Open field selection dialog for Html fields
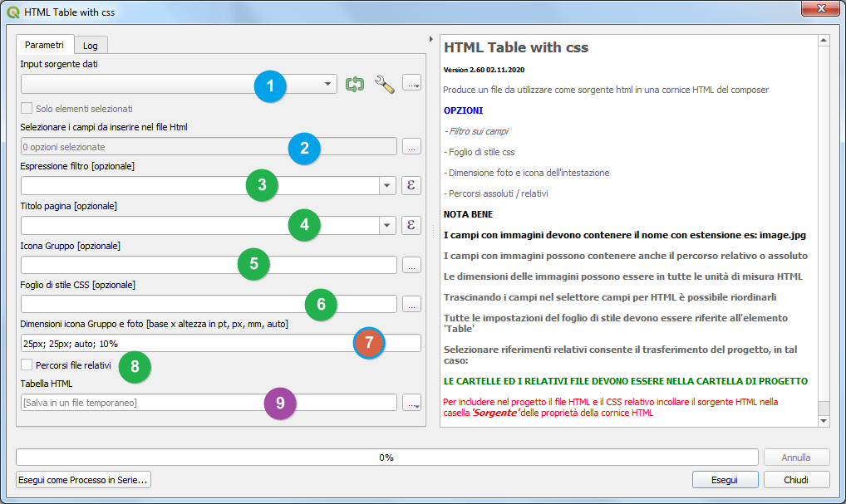Screen dimensions: 846x504 tap(411, 147)
